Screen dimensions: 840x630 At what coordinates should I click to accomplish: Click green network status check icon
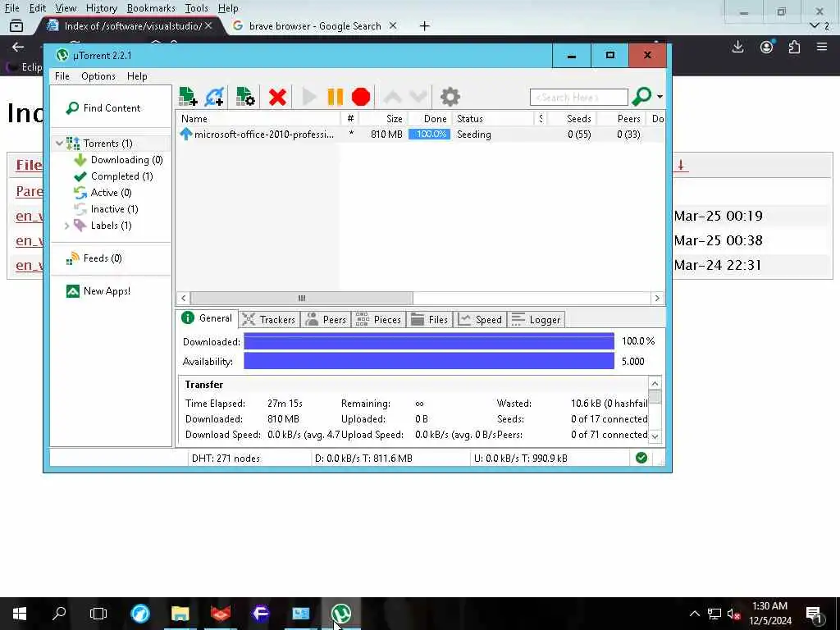641,458
